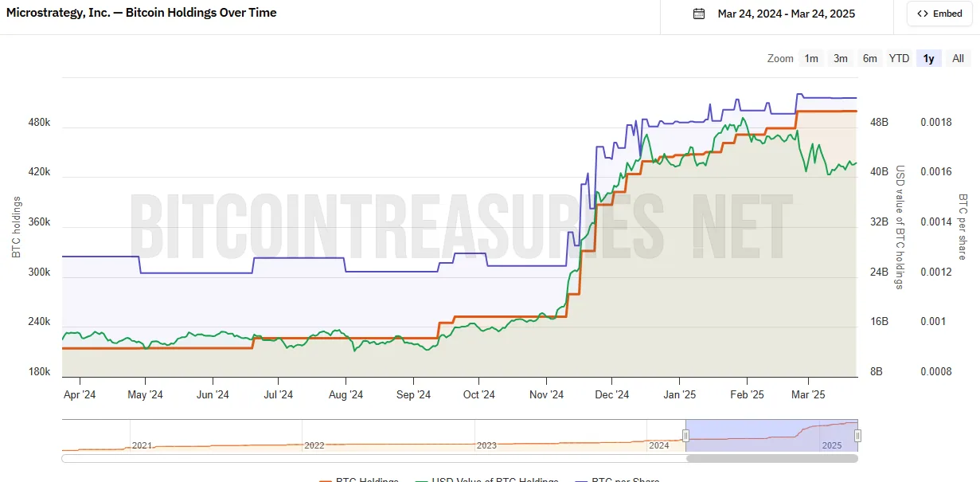
Task: Toggle the BTC per Share legend series
Action: tap(616, 480)
